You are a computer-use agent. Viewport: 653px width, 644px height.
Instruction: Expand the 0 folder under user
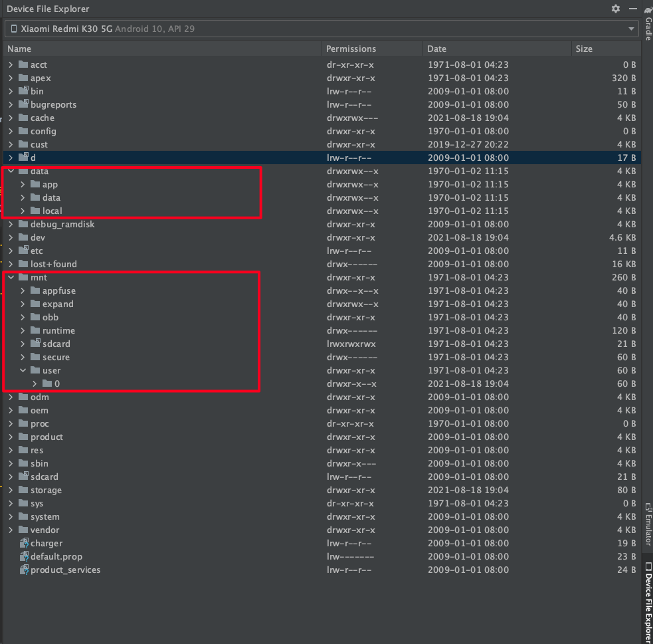point(35,383)
